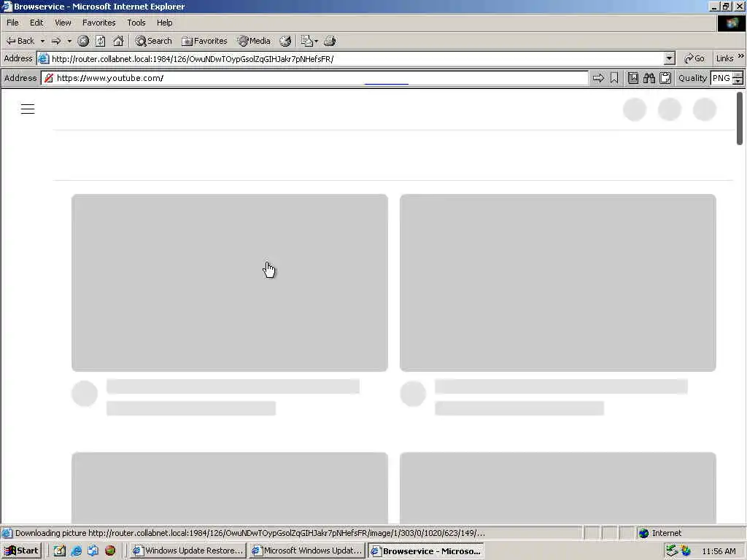Viewport: 747px width, 560px height.
Task: Open the Favorites pane from the toolbar
Action: coord(204,41)
